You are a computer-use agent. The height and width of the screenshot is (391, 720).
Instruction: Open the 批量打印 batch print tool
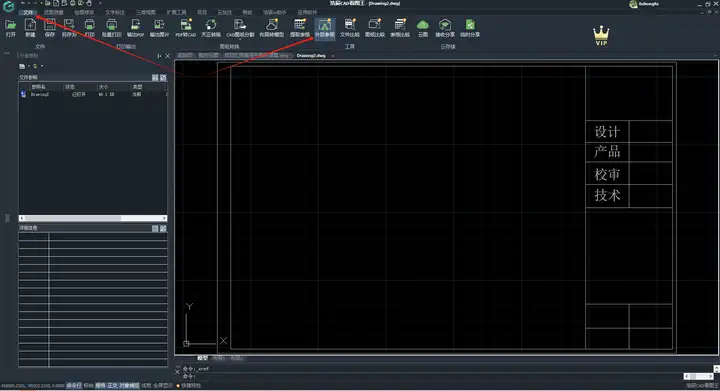pyautogui.click(x=111, y=28)
